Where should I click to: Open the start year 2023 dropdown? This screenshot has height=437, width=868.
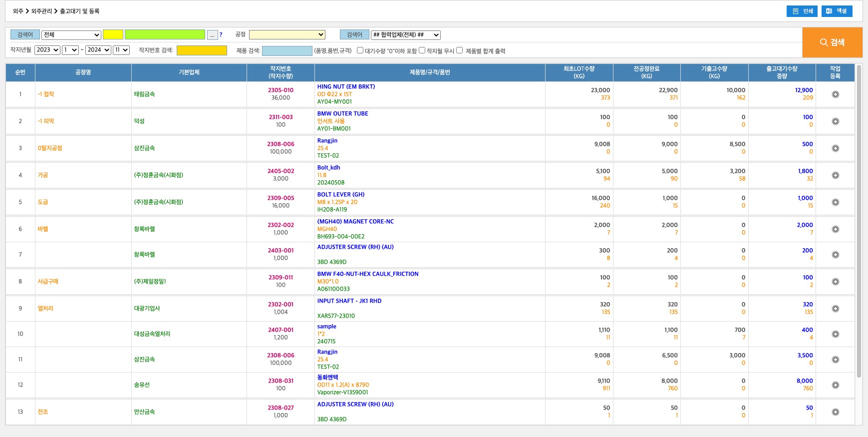coord(47,50)
